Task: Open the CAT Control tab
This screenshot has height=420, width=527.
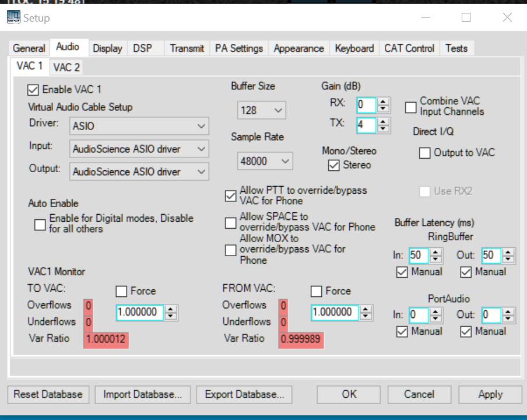Action: click(x=409, y=48)
